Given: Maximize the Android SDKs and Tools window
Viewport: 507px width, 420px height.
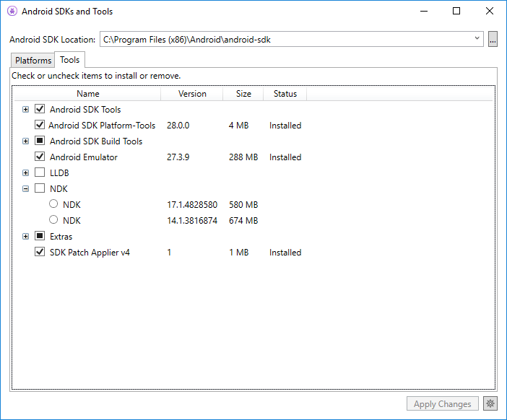Looking at the screenshot, I should coord(456,12).
